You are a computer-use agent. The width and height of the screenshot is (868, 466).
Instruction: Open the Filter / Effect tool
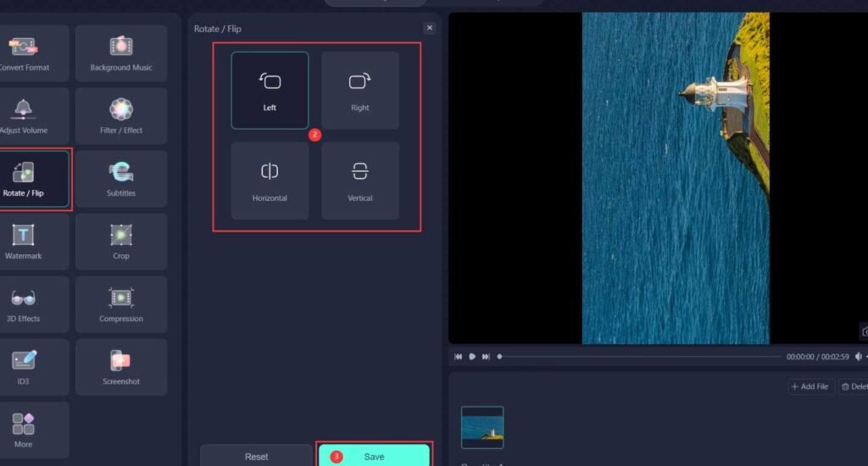pos(121,116)
